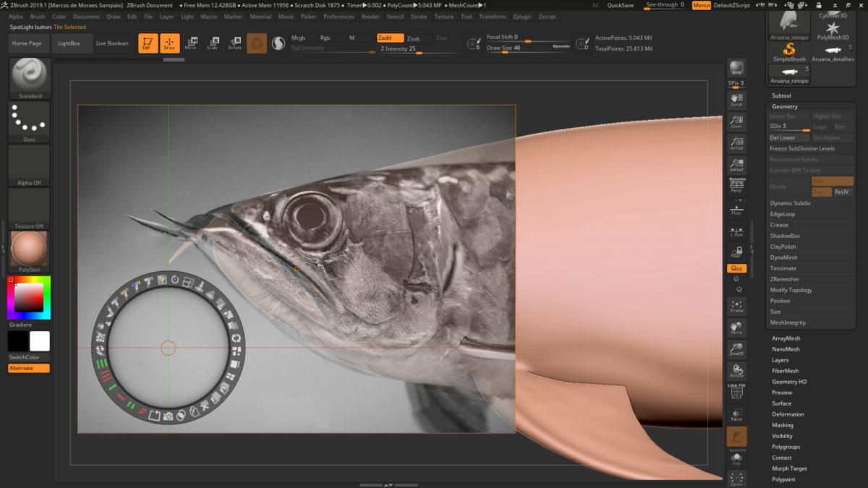Image resolution: width=868 pixels, height=488 pixels.
Task: Open the Preferences menu
Action: 339,16
